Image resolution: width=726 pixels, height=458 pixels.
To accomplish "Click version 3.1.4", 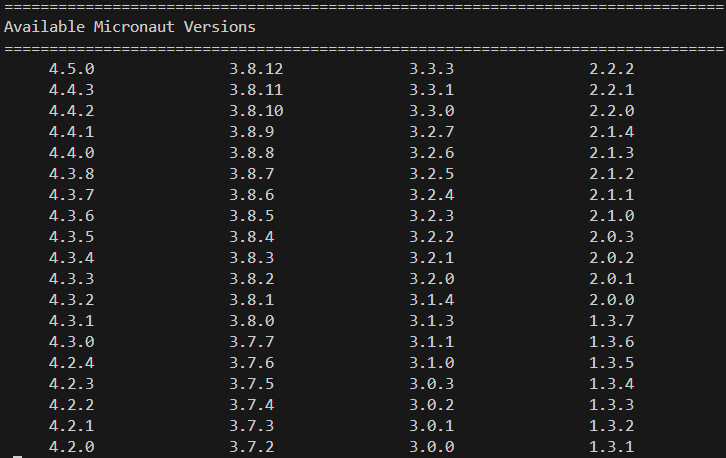I will (x=432, y=300).
